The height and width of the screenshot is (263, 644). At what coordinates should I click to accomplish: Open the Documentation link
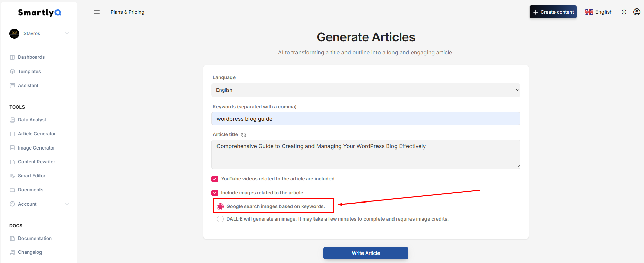coord(35,239)
